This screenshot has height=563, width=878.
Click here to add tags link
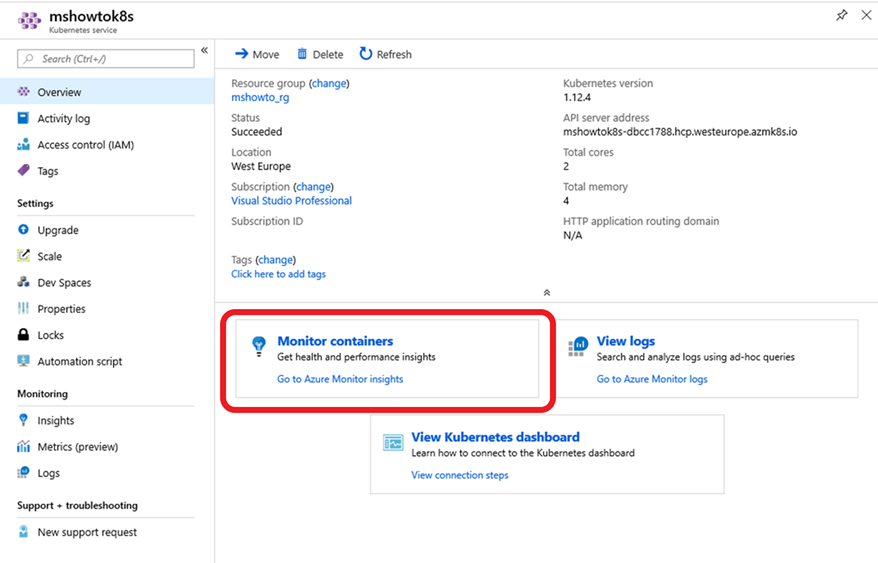click(x=278, y=274)
